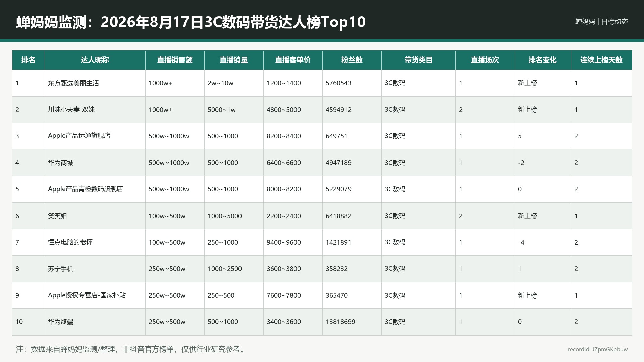Image resolution: width=644 pixels, height=362 pixels.
Task: Click the fan count 6418882
Action: (338, 216)
